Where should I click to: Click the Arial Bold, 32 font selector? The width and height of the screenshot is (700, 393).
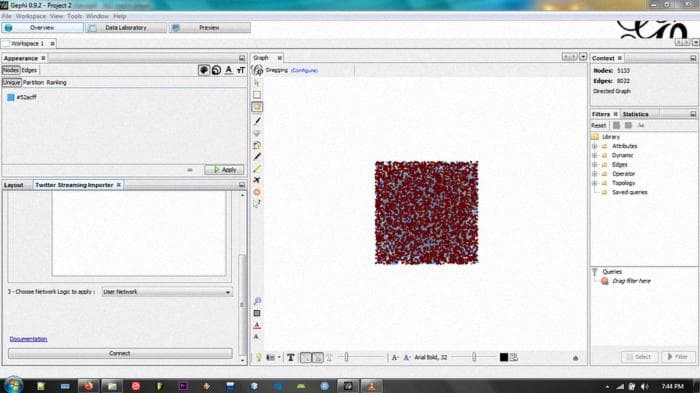431,357
